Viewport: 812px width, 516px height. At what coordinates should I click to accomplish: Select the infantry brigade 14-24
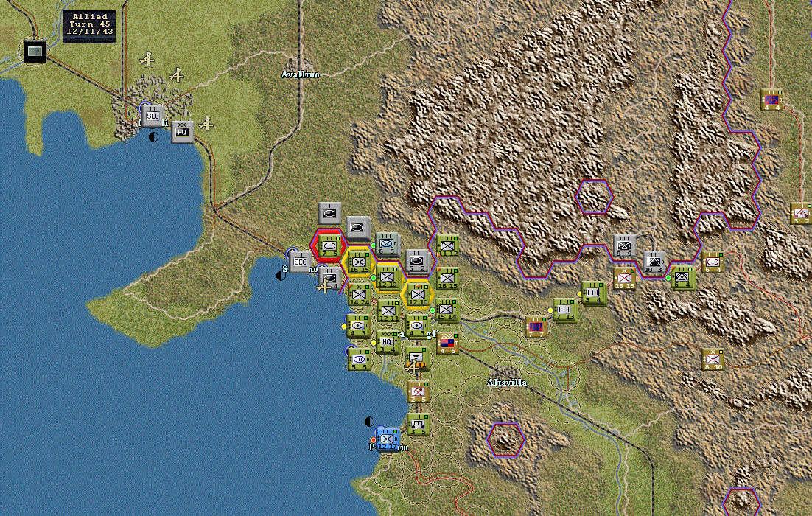pyautogui.click(x=358, y=293)
